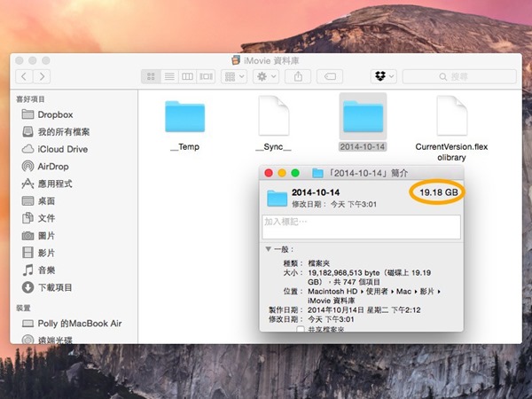The width and height of the screenshot is (532, 399).
Task: Open iCloud Drive in sidebar
Action: pyautogui.click(x=55, y=149)
